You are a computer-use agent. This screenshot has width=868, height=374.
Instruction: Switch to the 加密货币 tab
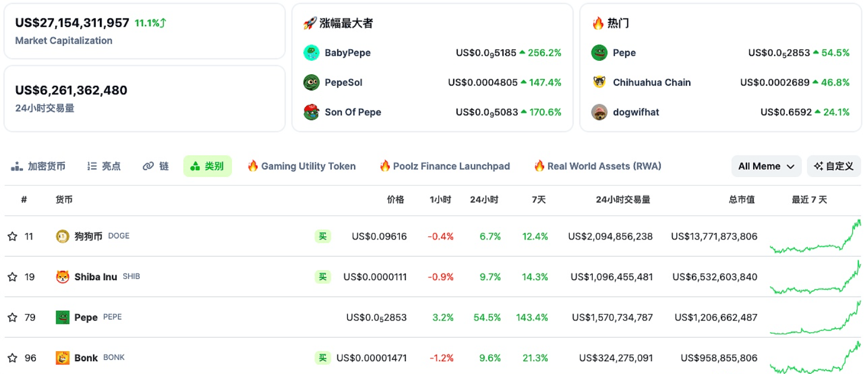39,166
